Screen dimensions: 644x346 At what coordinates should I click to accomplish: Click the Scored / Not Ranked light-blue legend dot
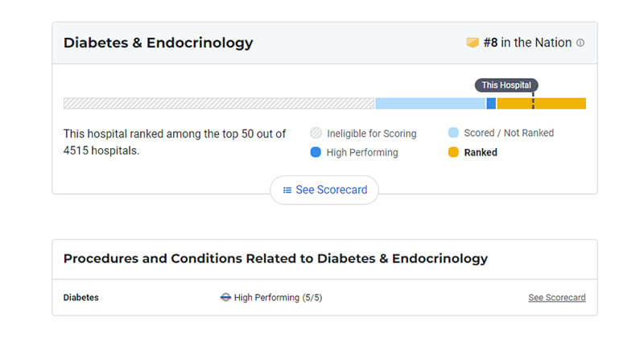[453, 133]
